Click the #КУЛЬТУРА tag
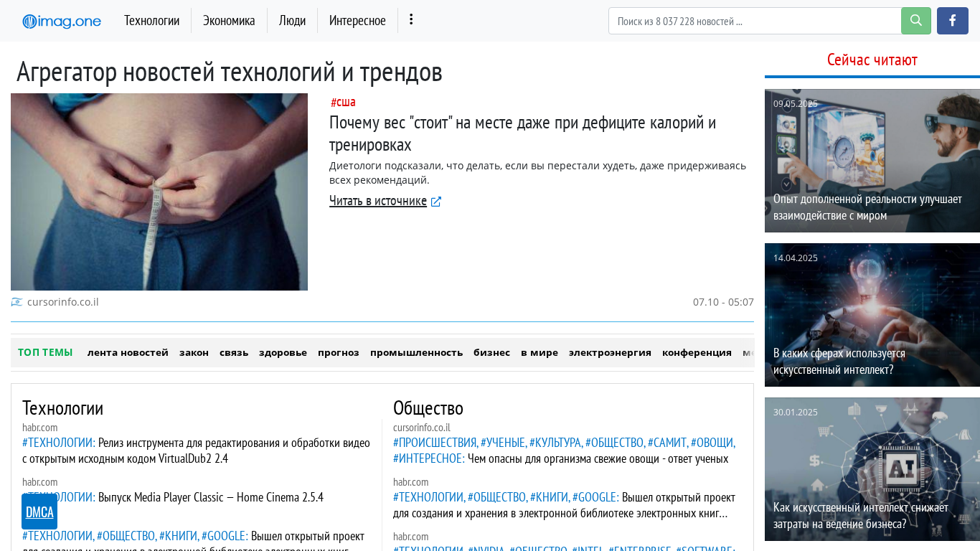Screen dimensions: 980x551 pyautogui.click(x=556, y=443)
